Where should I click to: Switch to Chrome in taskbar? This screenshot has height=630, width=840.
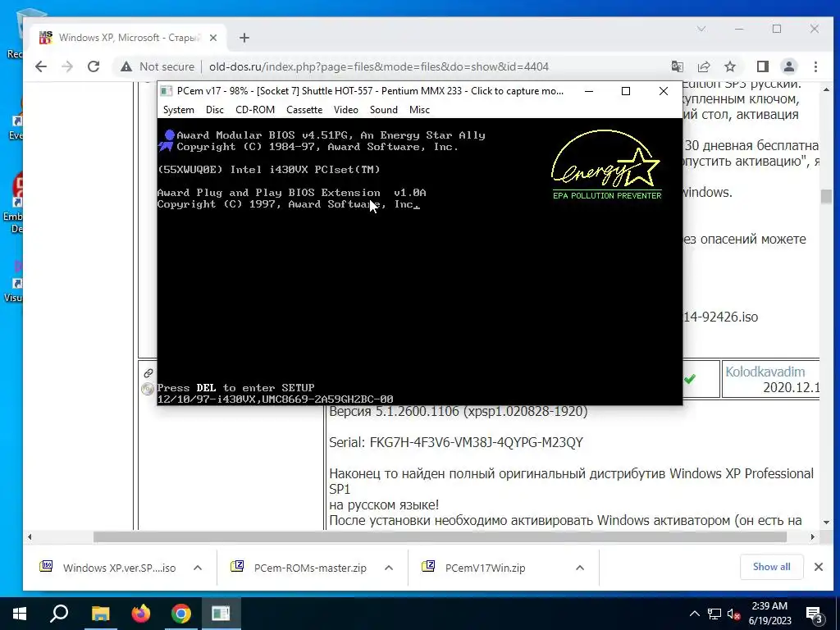(x=181, y=614)
